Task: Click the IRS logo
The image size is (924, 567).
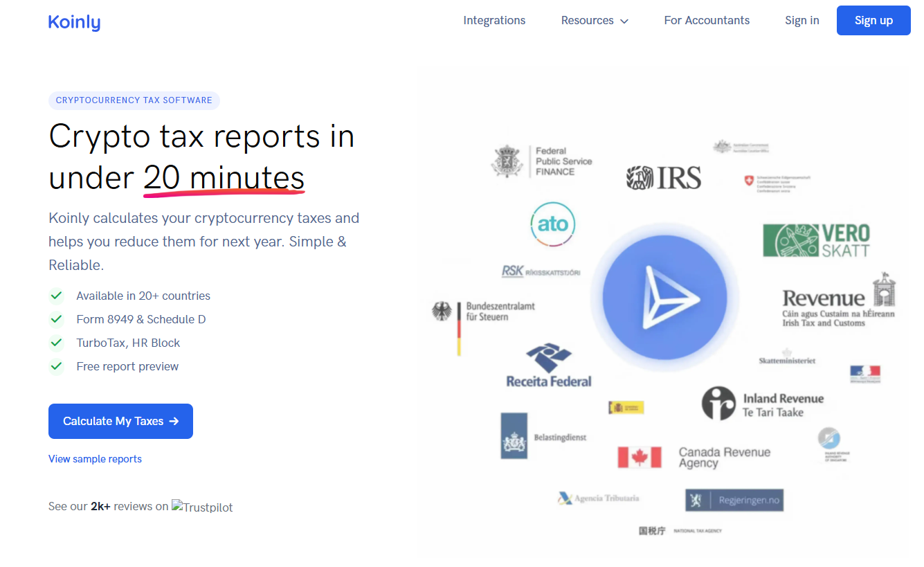Action: pos(664,178)
